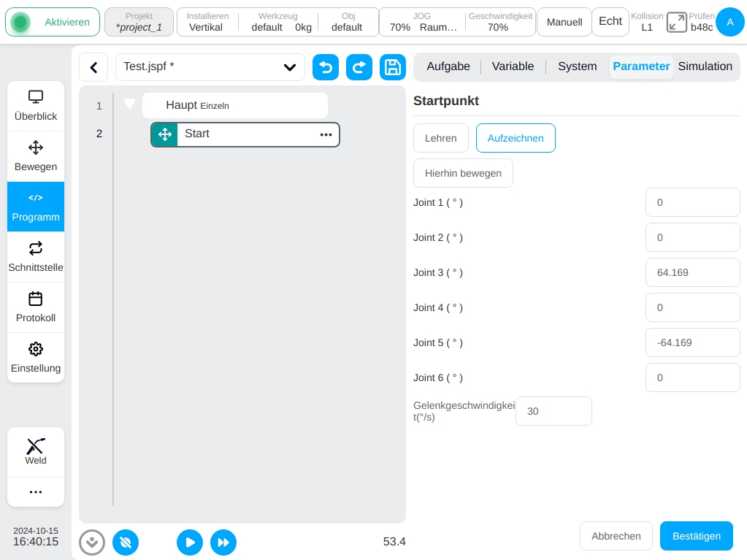Open the JOG 70% Raum settings
Viewport: 747px width, 560px height.
(422, 22)
